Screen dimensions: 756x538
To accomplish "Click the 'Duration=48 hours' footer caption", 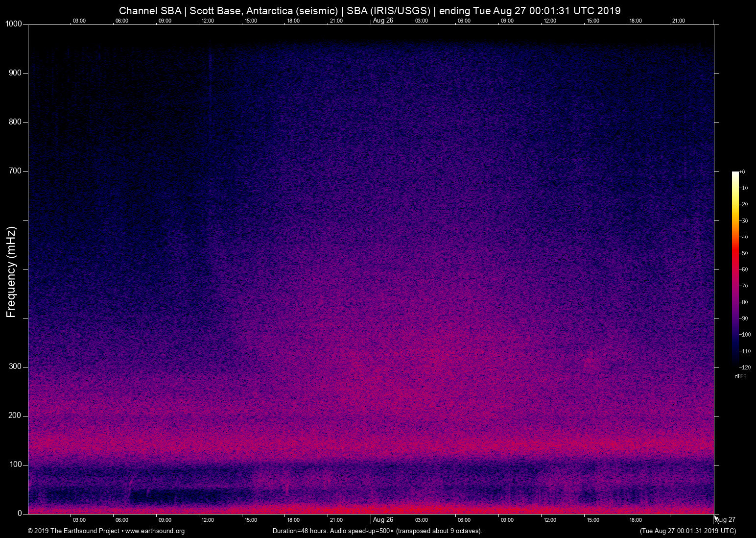I will (378, 531).
